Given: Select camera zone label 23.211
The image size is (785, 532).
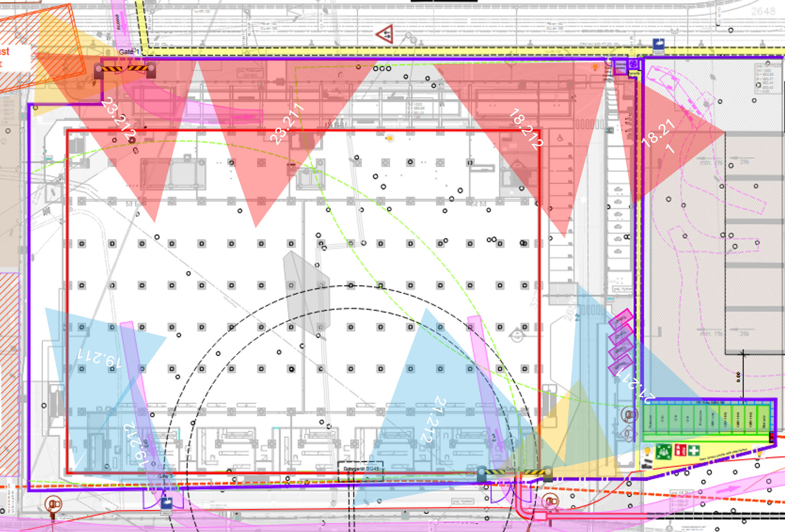Looking at the screenshot, I should coord(286,123).
